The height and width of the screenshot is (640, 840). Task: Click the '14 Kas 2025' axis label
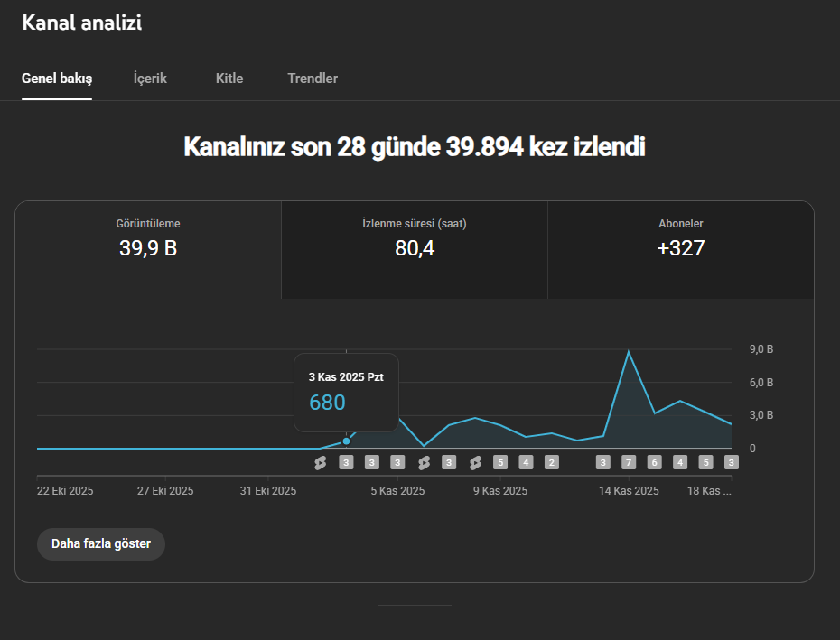[629, 491]
